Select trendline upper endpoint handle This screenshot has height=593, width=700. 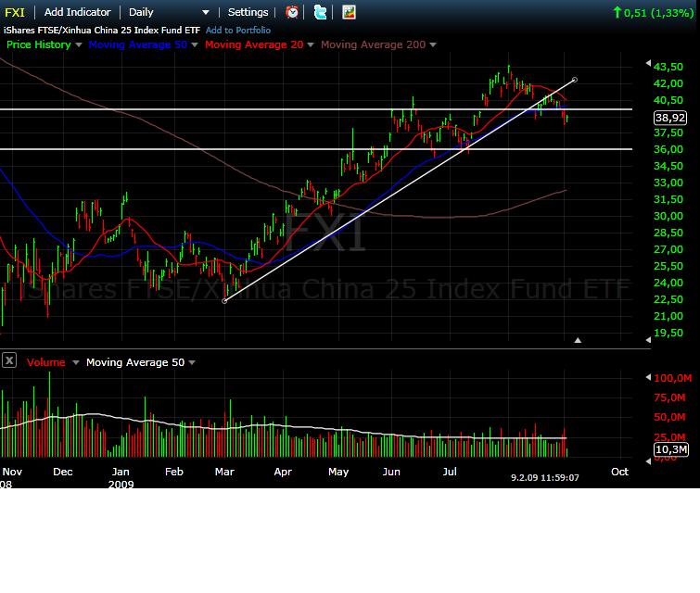point(575,80)
